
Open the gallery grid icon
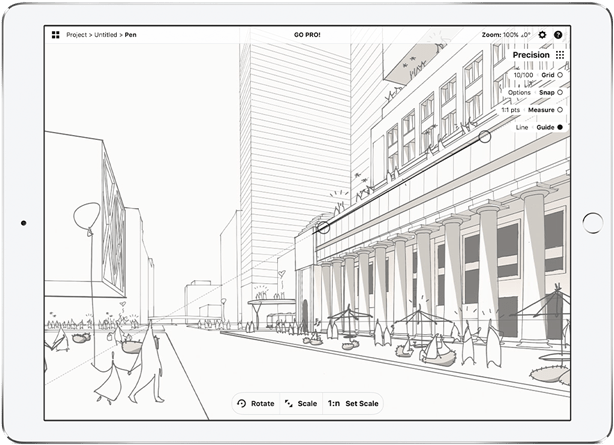point(56,35)
